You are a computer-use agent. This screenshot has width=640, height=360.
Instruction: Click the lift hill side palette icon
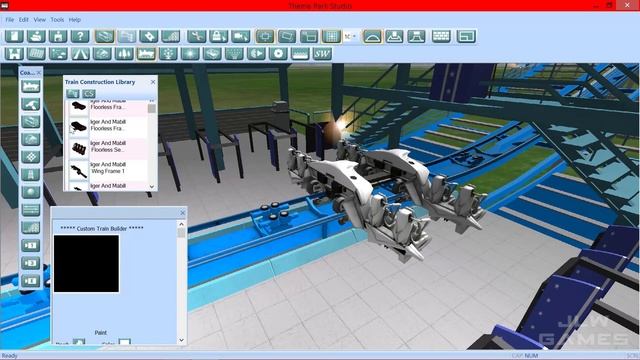[x=31, y=228]
